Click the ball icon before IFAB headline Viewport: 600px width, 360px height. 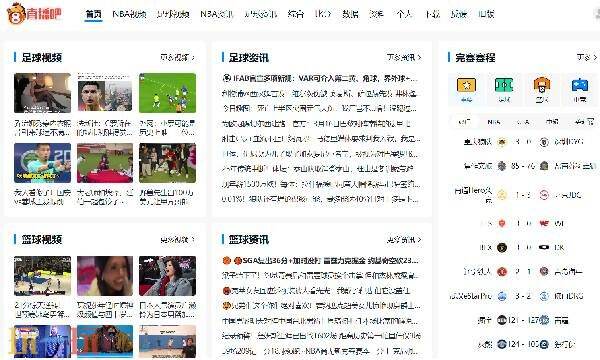coord(227,78)
